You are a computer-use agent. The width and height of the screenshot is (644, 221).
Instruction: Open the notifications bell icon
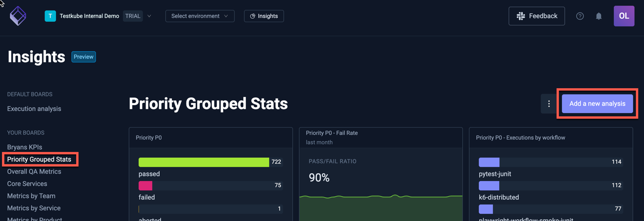(599, 16)
